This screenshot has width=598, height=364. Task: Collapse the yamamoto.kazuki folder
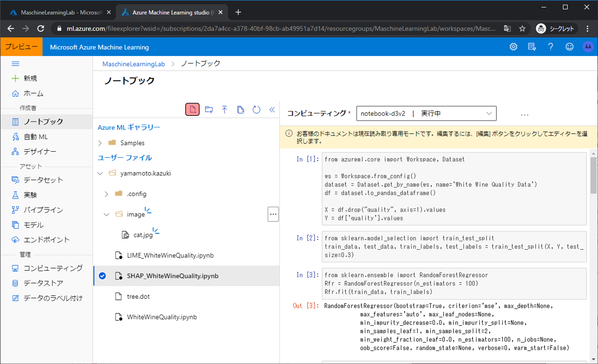point(100,173)
